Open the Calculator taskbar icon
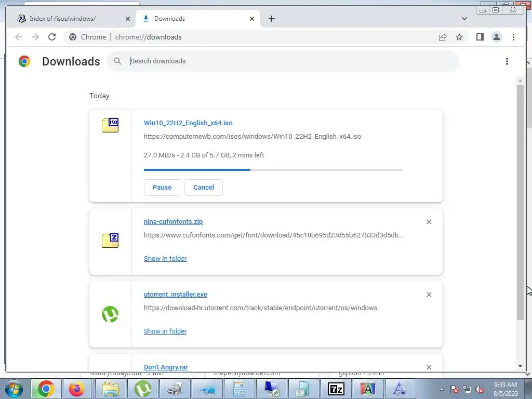This screenshot has width=532, height=399. pos(240,389)
